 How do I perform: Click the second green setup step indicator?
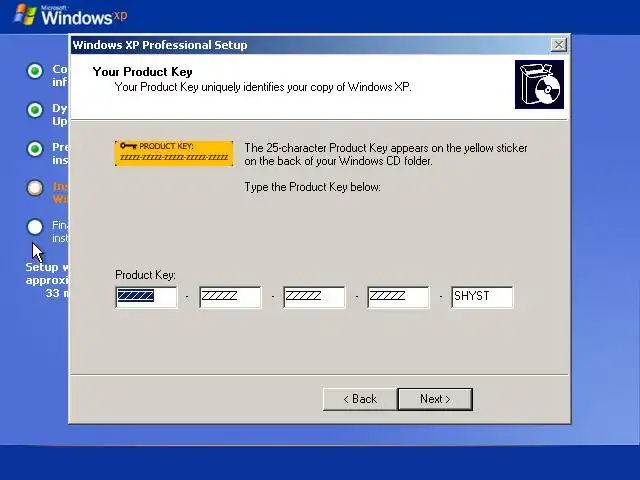pyautogui.click(x=35, y=110)
